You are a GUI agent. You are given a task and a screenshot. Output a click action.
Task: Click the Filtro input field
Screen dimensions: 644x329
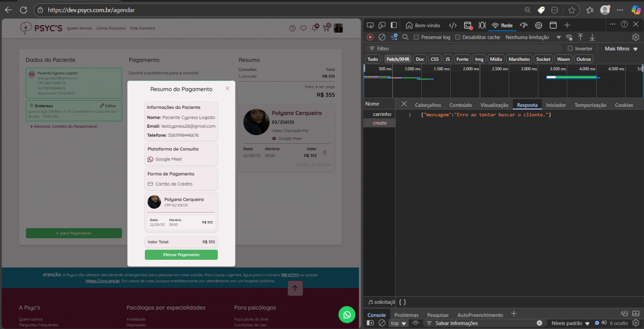click(x=462, y=48)
